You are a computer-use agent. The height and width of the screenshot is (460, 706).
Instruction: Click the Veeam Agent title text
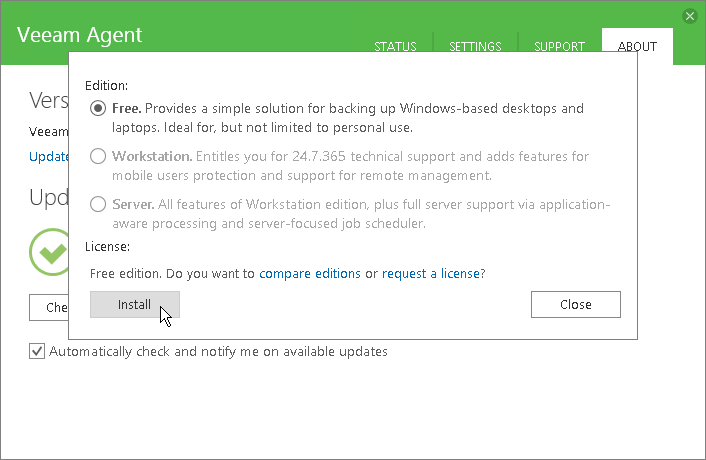coord(80,35)
